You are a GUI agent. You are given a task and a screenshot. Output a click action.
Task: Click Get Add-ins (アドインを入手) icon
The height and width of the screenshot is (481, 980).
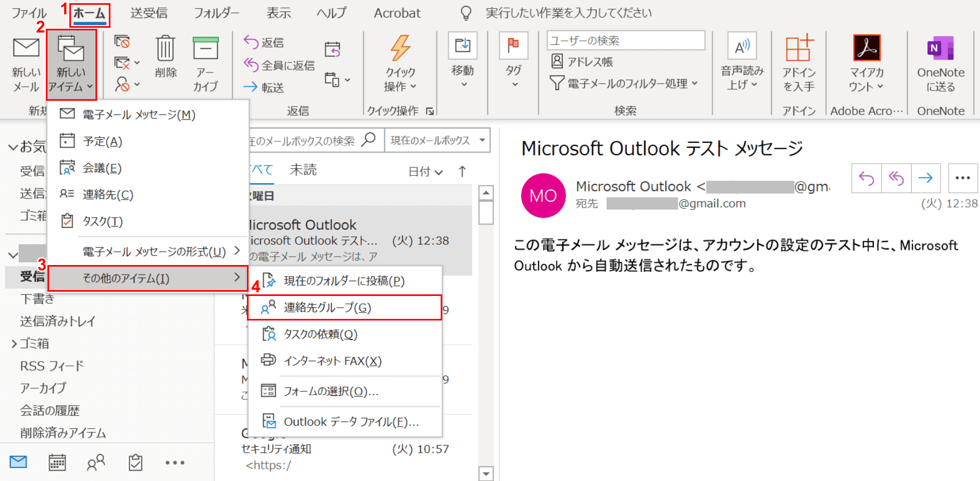(x=799, y=48)
